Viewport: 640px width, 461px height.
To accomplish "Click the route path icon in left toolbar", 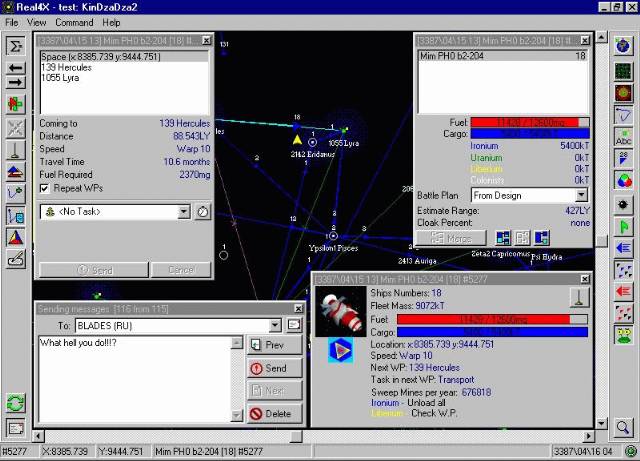I will click(x=16, y=194).
